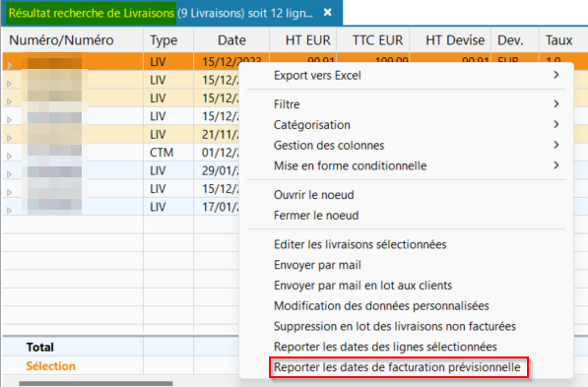Sort by the Taux column header
Screen dimensions: 588x387
[563, 40]
